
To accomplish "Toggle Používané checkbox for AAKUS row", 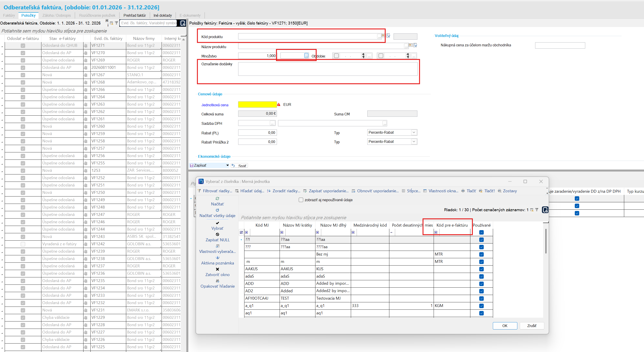I will [x=481, y=269].
